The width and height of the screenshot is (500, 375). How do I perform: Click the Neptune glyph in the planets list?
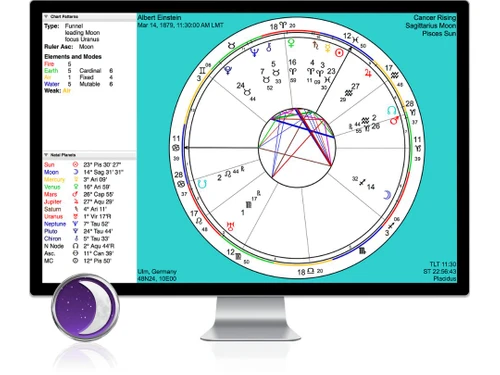click(x=75, y=224)
